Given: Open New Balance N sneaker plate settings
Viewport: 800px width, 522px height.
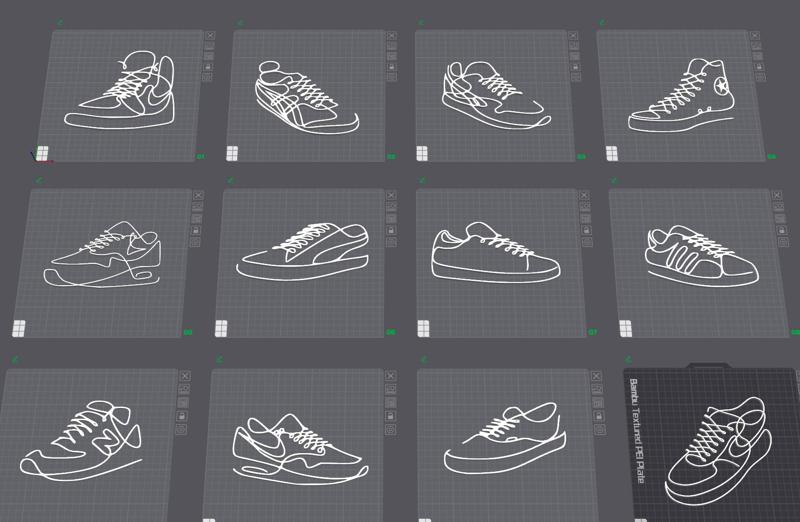Looking at the screenshot, I should (x=180, y=430).
